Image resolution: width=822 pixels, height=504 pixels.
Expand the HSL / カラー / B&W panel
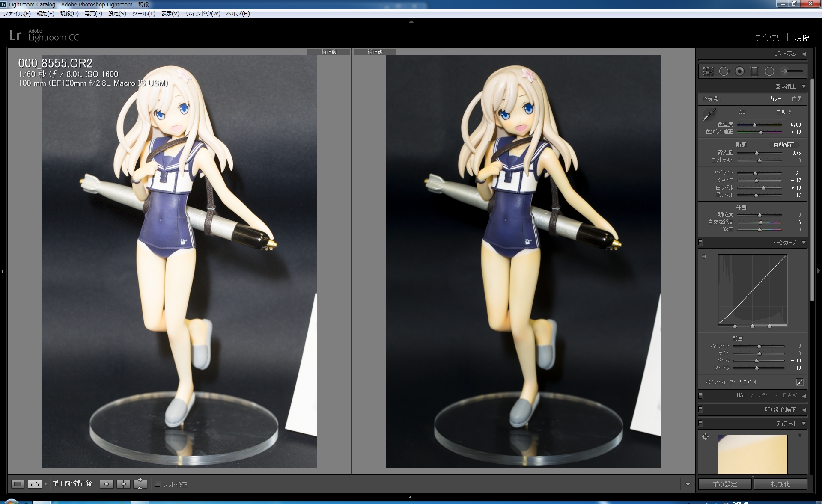[804, 396]
